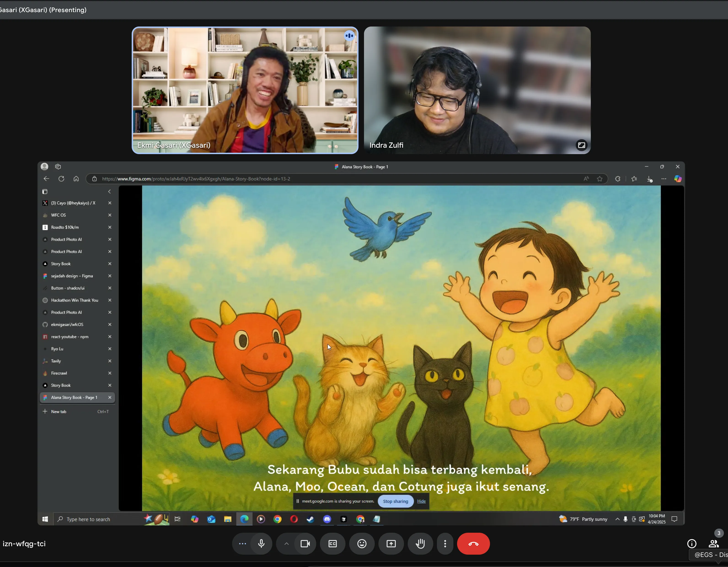Open the Copilot sidebar icon in Edge
This screenshot has width=728, height=567.
click(678, 179)
